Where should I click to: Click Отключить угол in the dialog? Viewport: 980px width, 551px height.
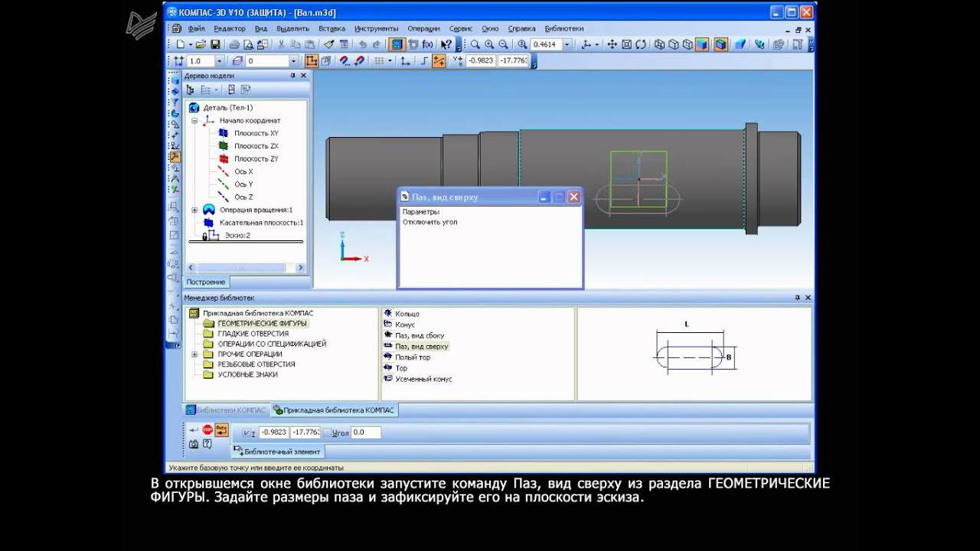tap(430, 222)
